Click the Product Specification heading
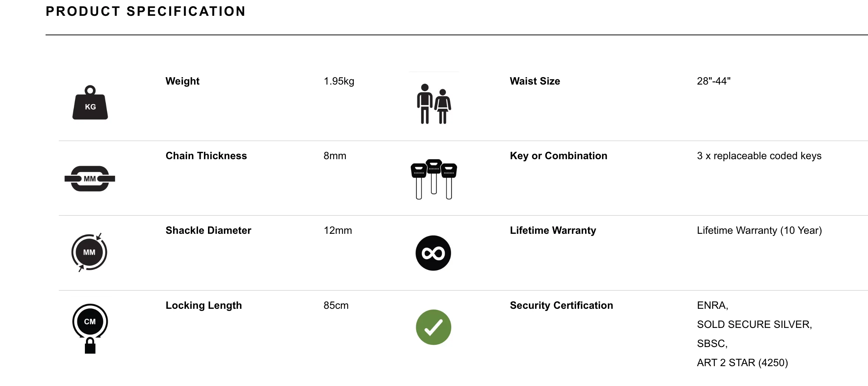The width and height of the screenshot is (868, 386). pos(146,11)
